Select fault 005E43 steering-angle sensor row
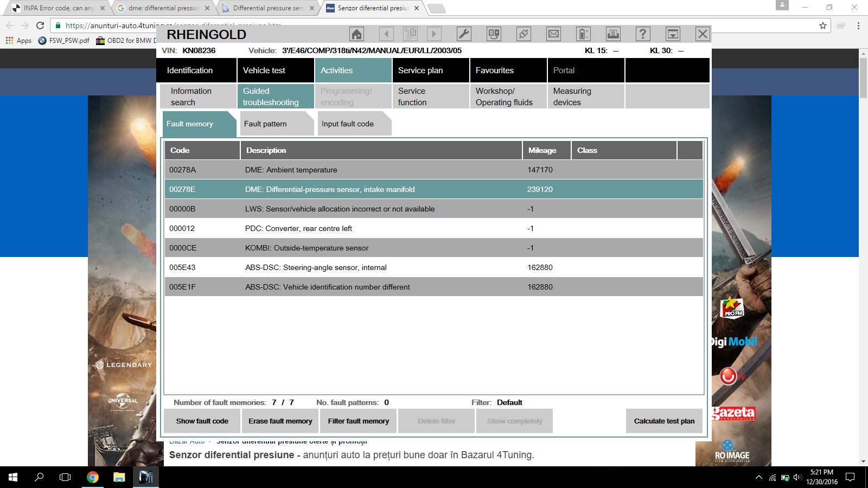868x488 pixels. (x=434, y=267)
